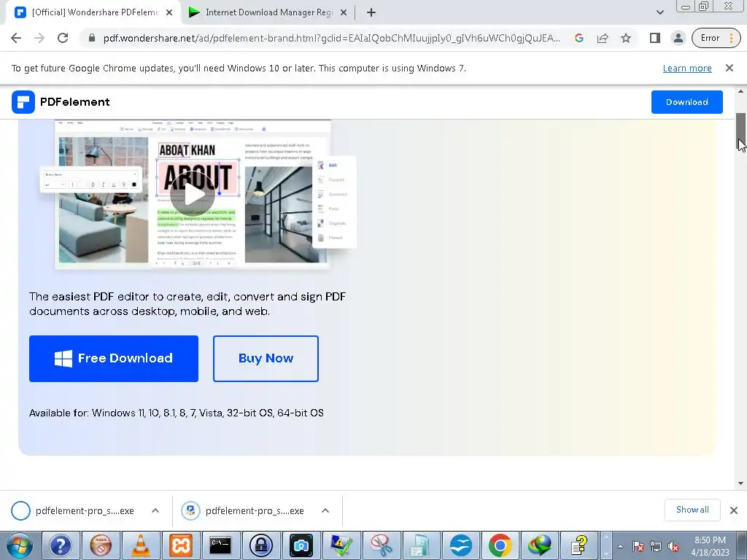Click the Action Center flag tray icon
This screenshot has width=747, height=560.
pyautogui.click(x=639, y=546)
